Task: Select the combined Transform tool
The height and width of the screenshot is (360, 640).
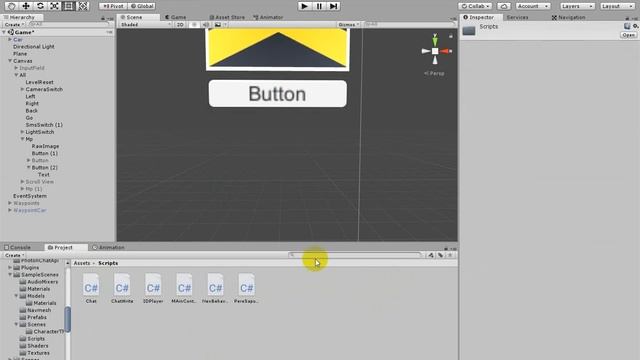Action: coord(83,6)
